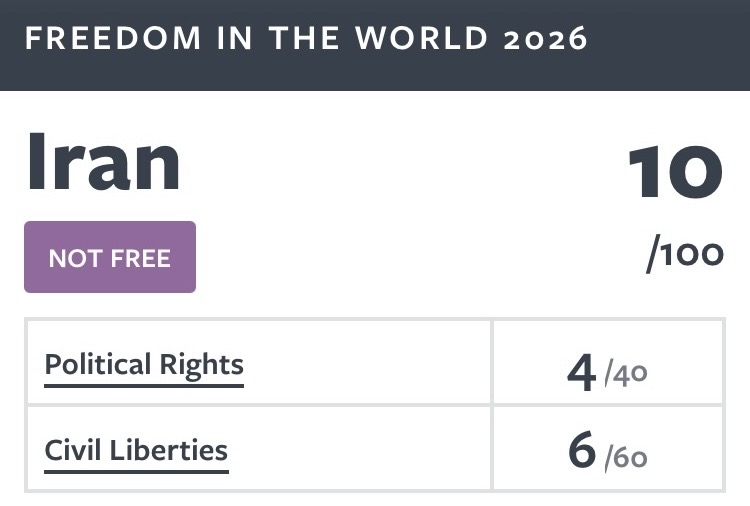Select the overall score 10
Image resolution: width=750 pixels, height=506 pixels.
[675, 172]
